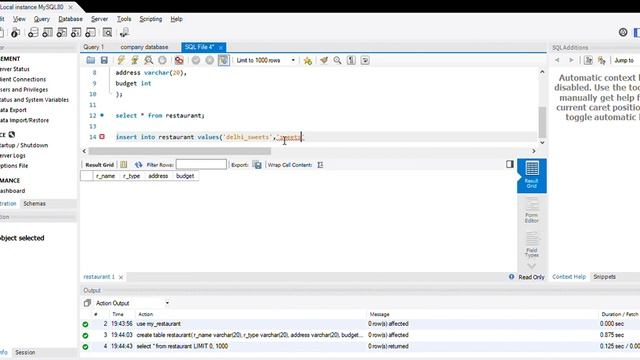Select Field Types side button
640x360 pixels.
click(x=532, y=245)
